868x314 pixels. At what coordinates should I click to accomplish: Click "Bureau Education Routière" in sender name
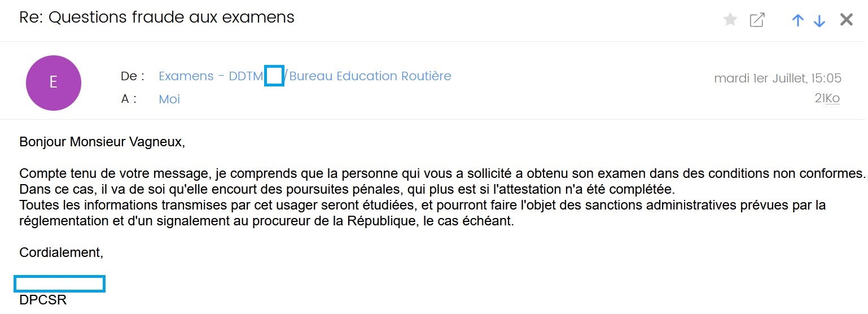[x=370, y=76]
